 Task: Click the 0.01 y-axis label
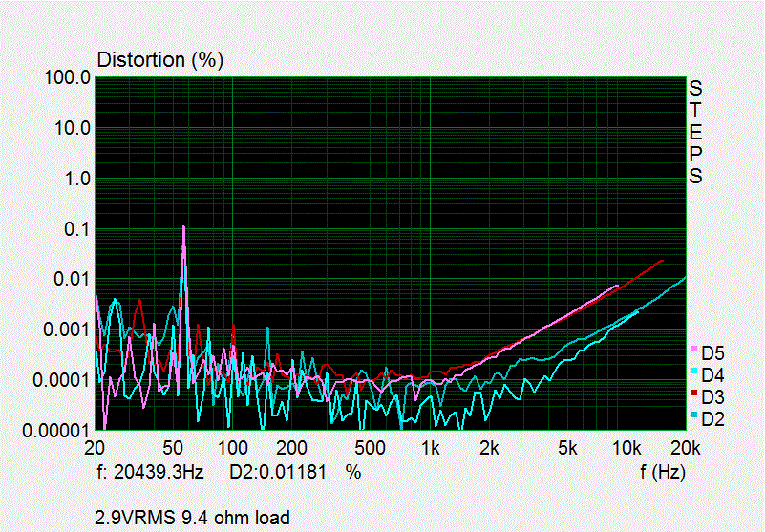(x=73, y=280)
